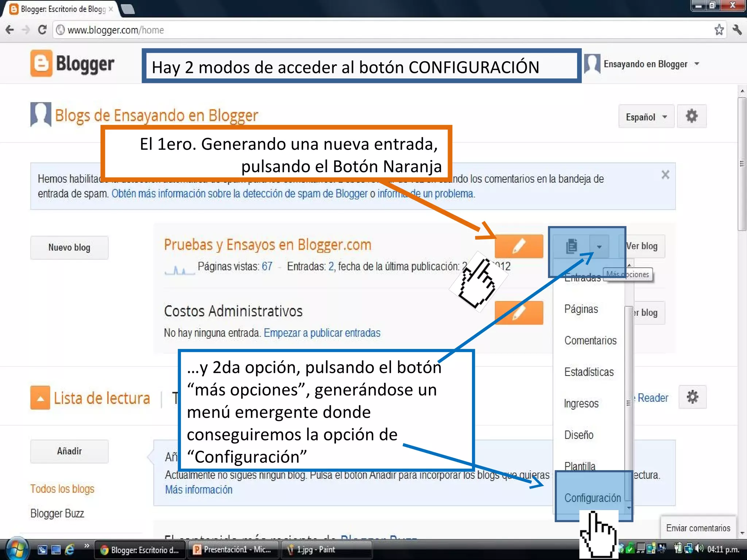Click the page vertical scrollbar thumb
This screenshot has width=747, height=560.
[x=742, y=164]
